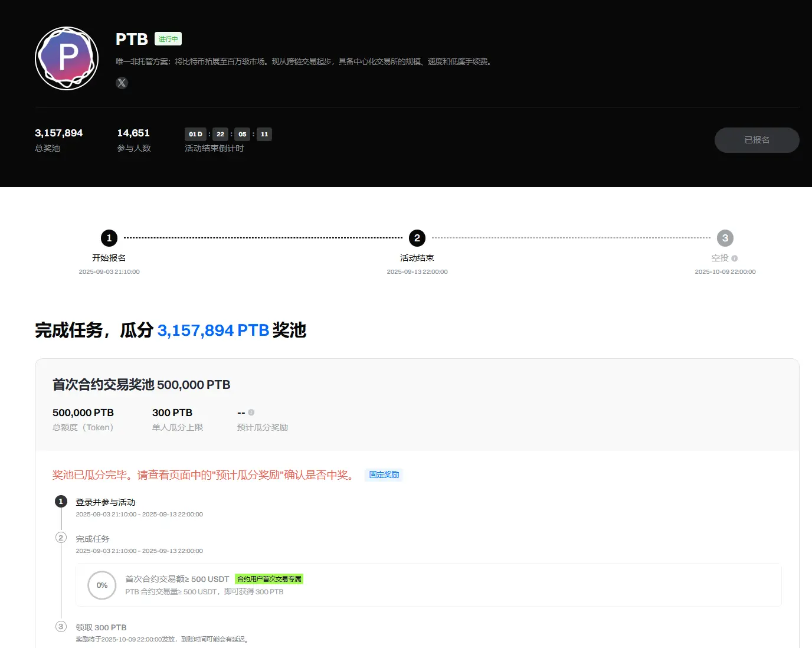Click the PTB project description sentence
The width and height of the screenshot is (812, 648).
pyautogui.click(x=304, y=61)
